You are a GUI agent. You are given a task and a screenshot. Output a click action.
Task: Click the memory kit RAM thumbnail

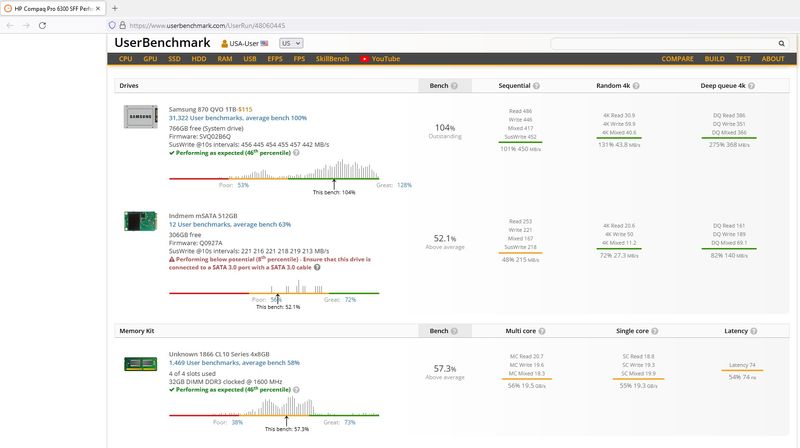[x=141, y=364]
